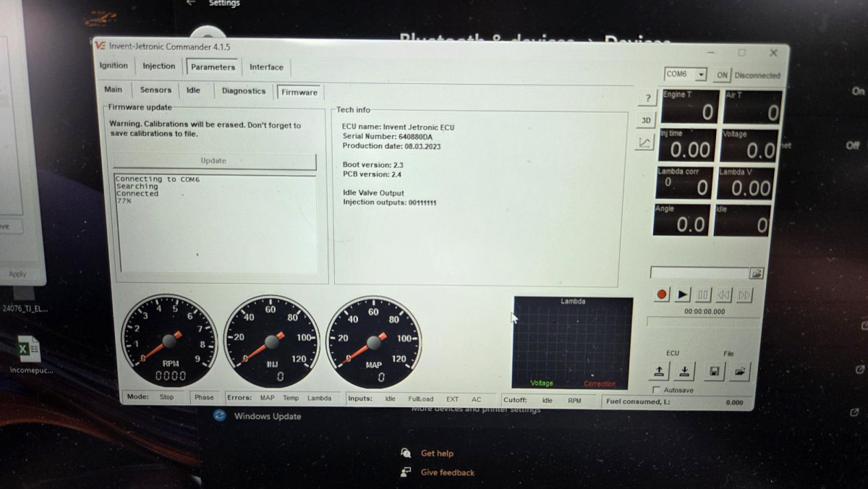Image resolution: width=868 pixels, height=489 pixels.
Task: Click the upload to ECU icon
Action: point(659,371)
